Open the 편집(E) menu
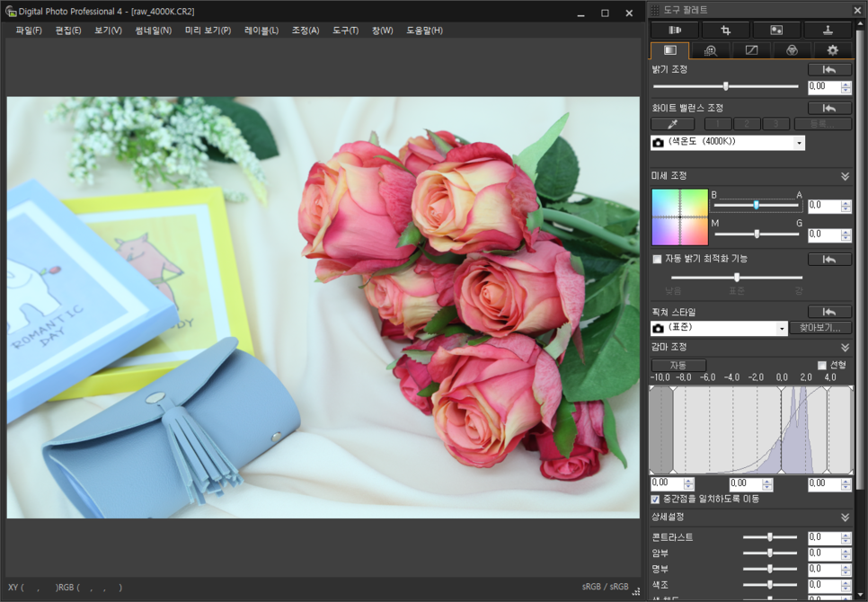868x602 pixels. point(68,31)
